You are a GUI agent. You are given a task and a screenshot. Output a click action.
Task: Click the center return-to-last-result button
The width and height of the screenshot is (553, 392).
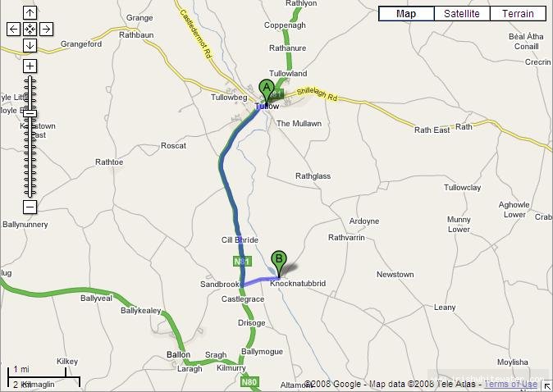30,29
